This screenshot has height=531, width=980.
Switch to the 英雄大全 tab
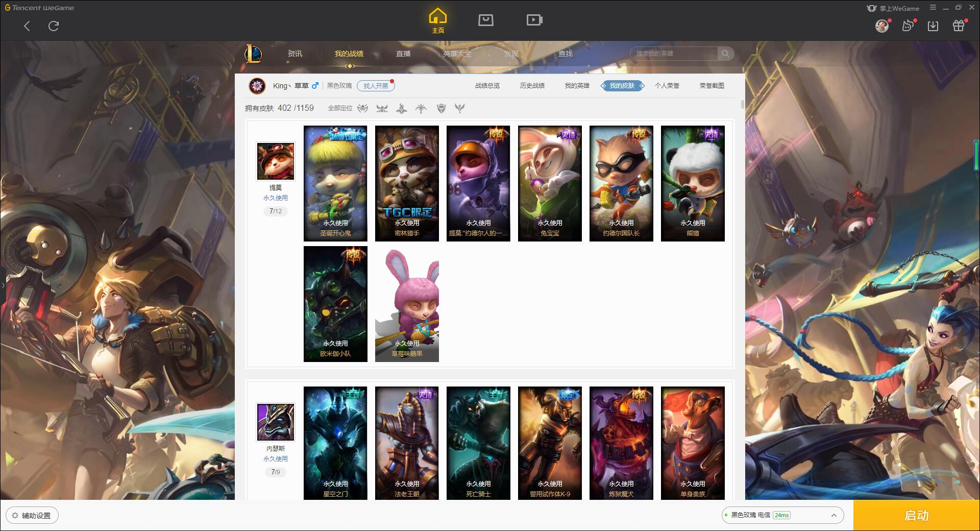point(457,54)
